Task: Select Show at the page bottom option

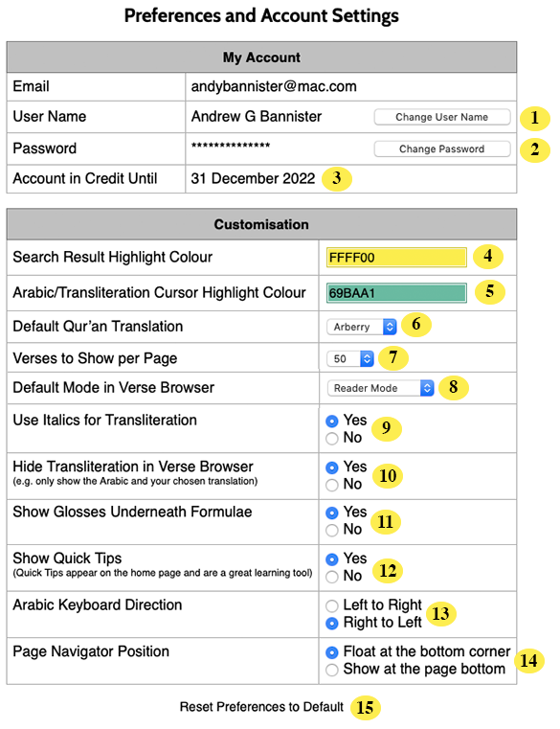Action: pyautogui.click(x=332, y=670)
